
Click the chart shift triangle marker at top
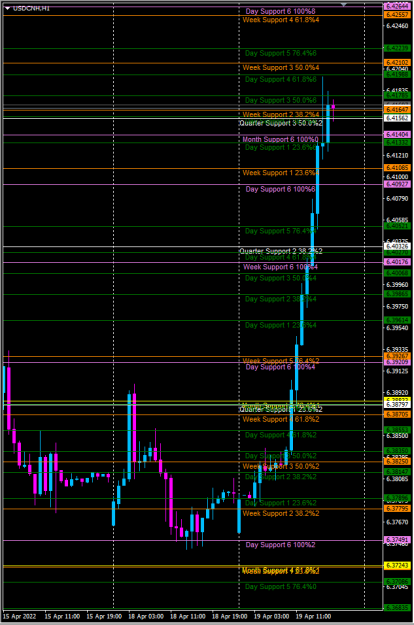click(x=343, y=5)
